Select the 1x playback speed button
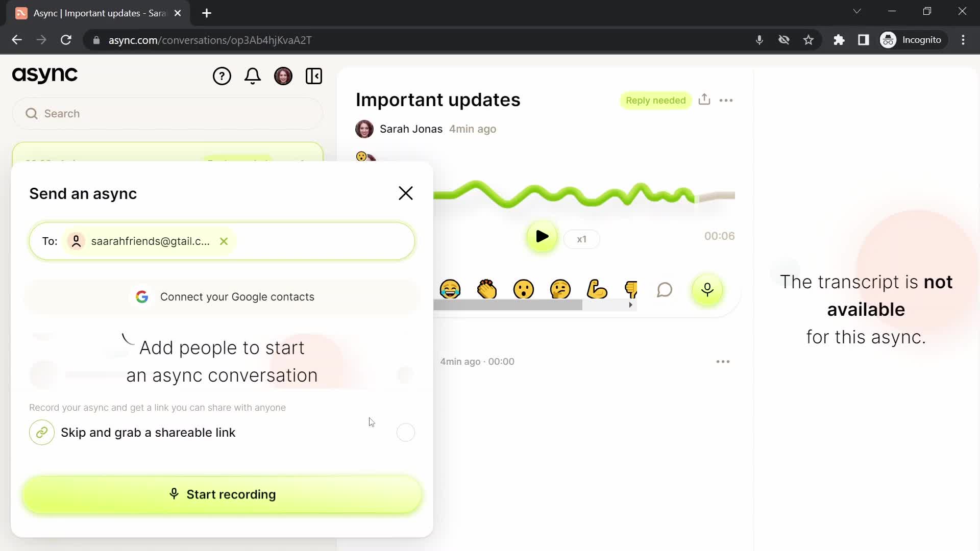 coord(581,238)
